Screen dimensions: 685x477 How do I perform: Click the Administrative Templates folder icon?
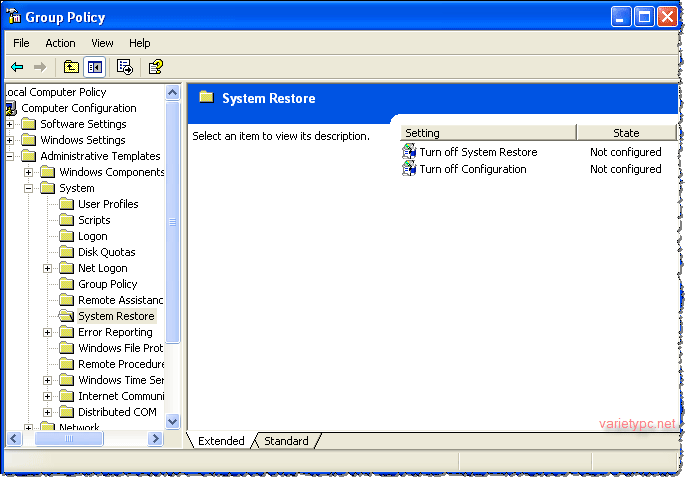pos(28,156)
